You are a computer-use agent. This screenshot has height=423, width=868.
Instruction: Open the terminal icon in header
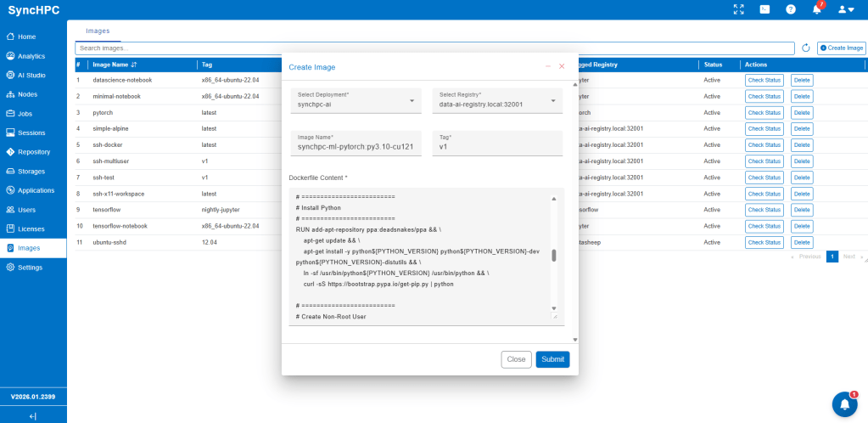764,9
